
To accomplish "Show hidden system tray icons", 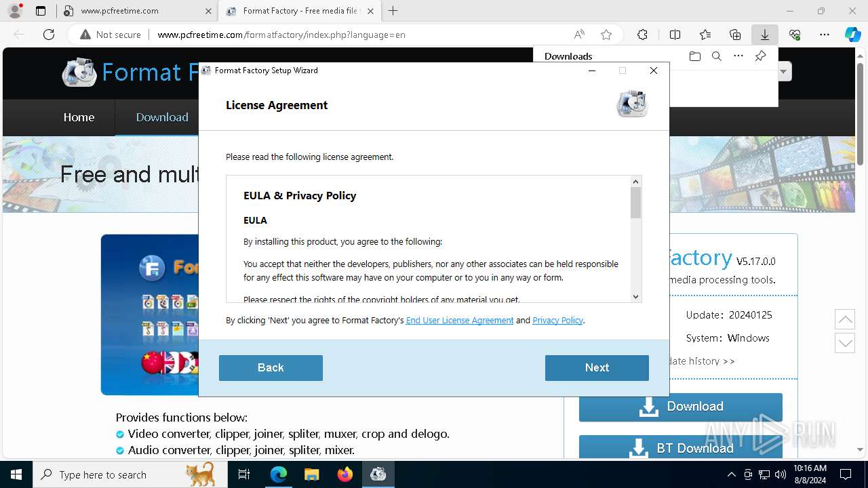I will 731,474.
